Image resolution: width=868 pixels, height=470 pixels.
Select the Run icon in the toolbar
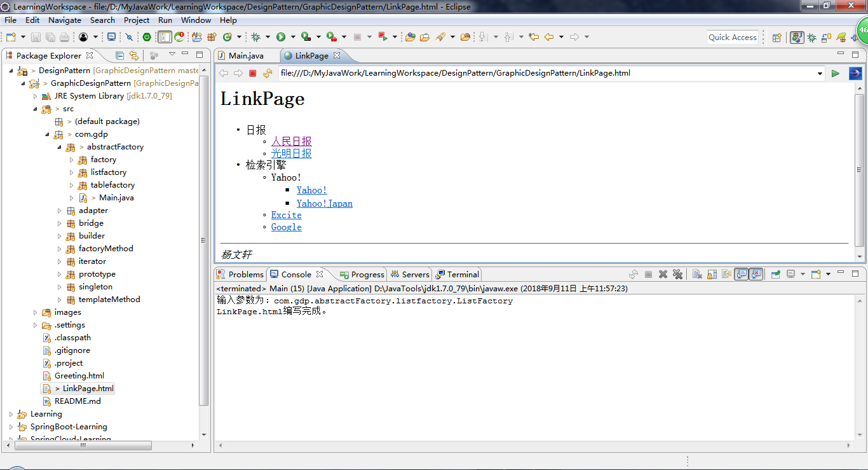(280, 36)
